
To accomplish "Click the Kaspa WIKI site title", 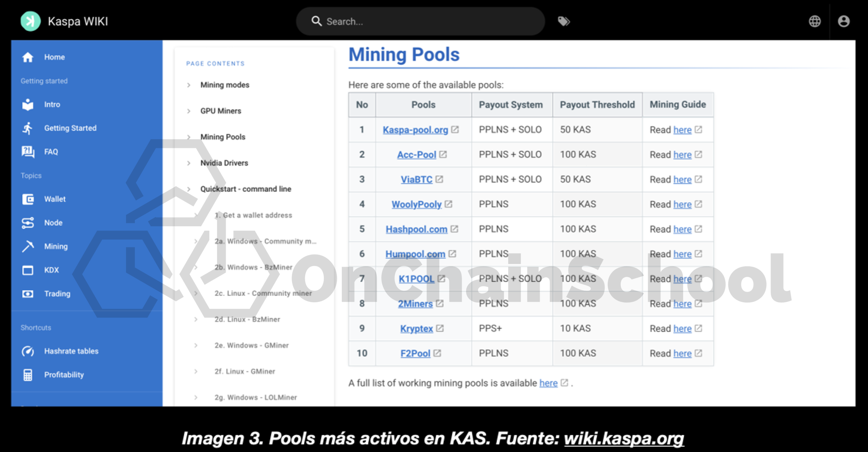I will coord(78,21).
